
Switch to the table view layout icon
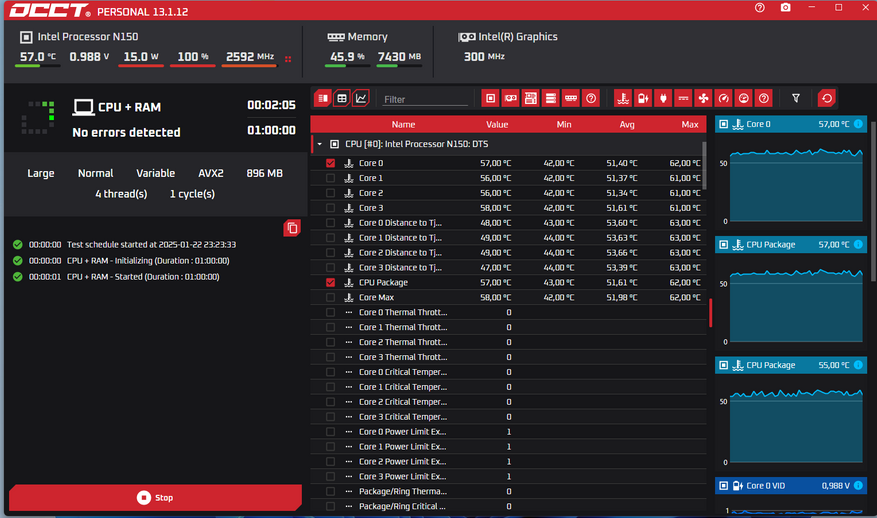click(342, 98)
